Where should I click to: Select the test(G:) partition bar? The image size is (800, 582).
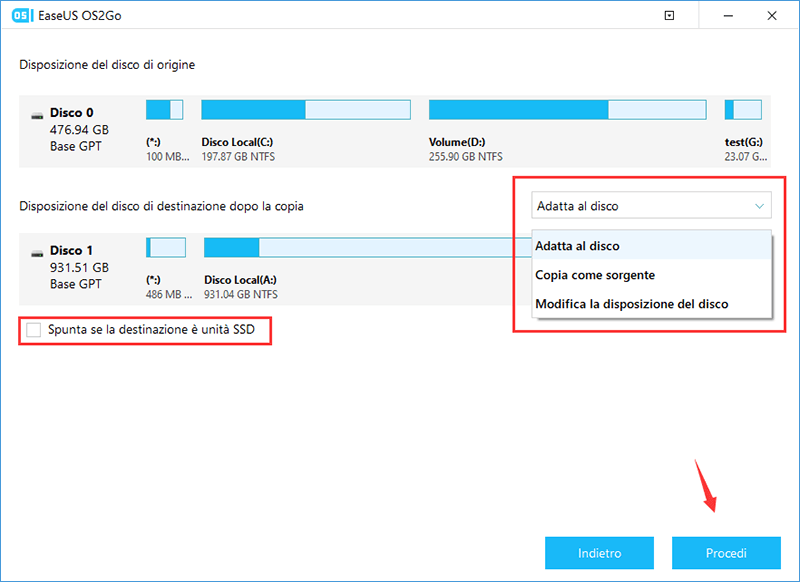[x=743, y=110]
